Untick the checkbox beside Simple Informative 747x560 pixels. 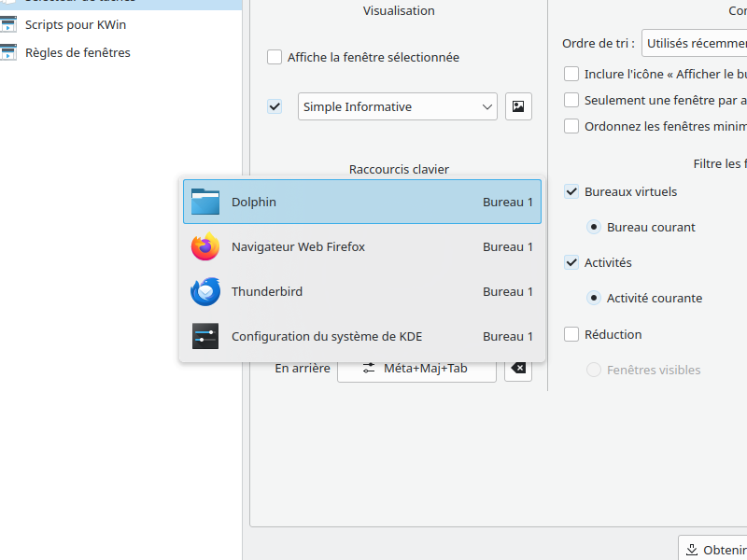tap(275, 106)
